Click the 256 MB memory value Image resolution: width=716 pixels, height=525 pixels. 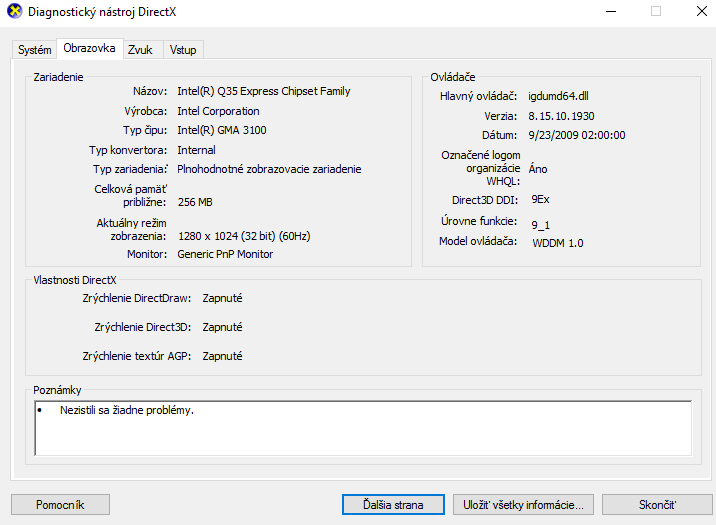pos(195,202)
